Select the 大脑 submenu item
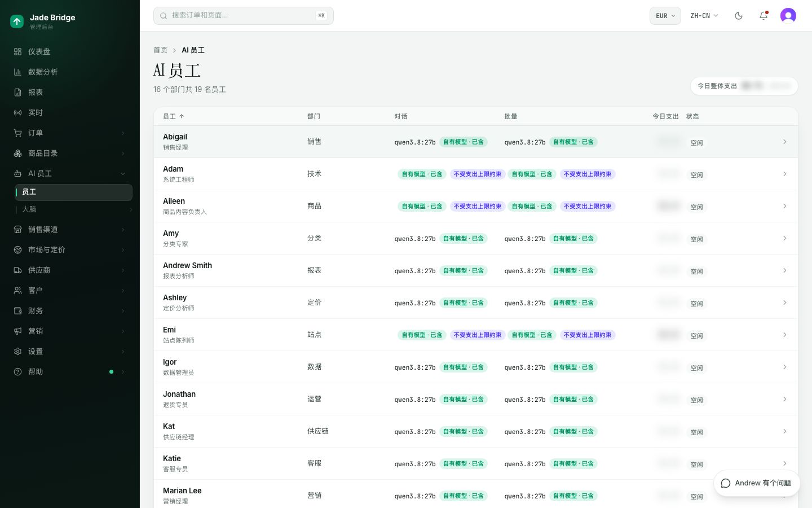The height and width of the screenshot is (508, 812). click(74, 209)
